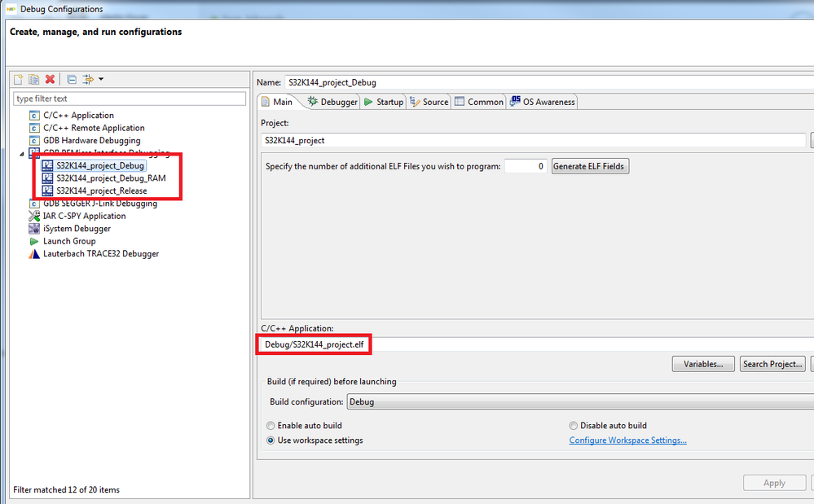The height and width of the screenshot is (504, 814).
Task: Switch to the Startup tab
Action: 384,102
